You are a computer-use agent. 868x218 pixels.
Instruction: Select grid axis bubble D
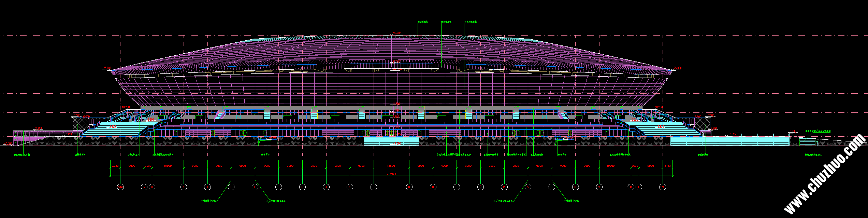(207, 187)
